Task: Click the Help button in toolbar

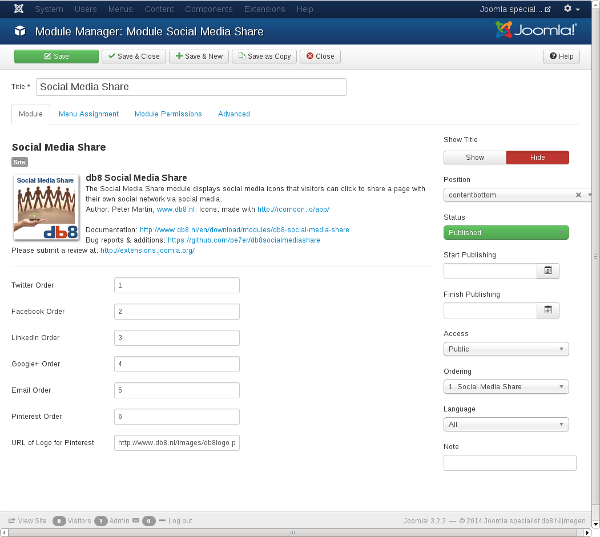Action: point(561,56)
